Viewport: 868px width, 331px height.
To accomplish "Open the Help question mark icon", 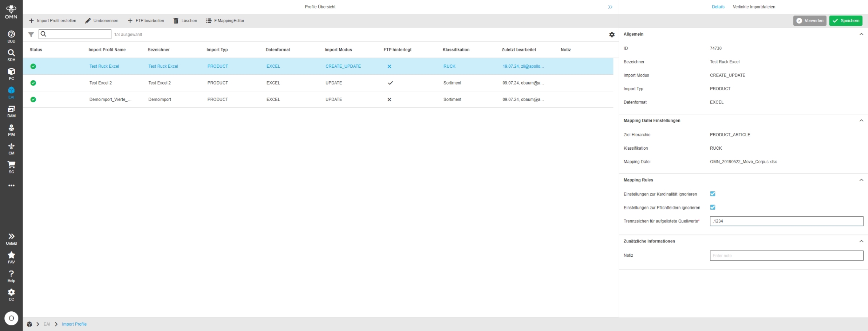I will pos(11,276).
